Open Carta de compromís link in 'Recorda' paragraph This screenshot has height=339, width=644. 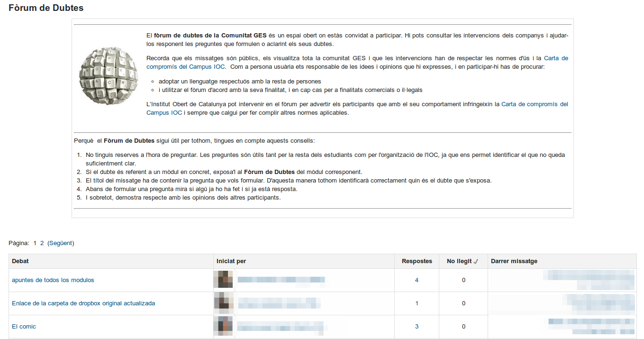click(x=556, y=58)
